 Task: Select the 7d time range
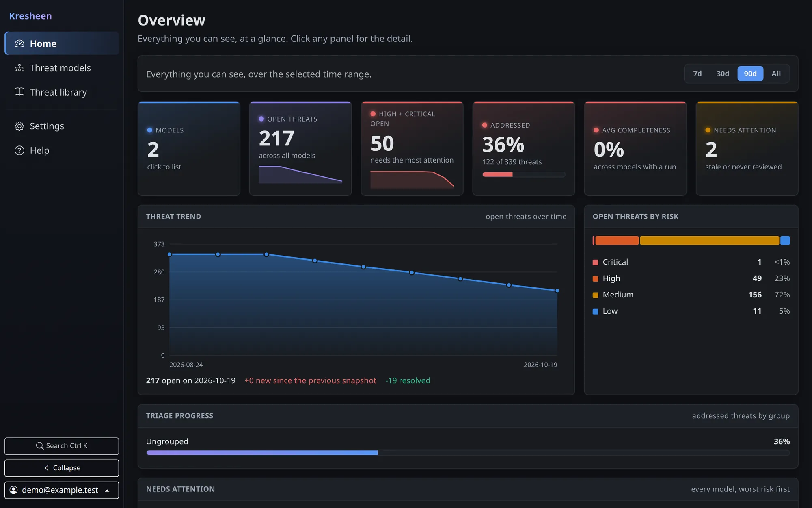(697, 74)
